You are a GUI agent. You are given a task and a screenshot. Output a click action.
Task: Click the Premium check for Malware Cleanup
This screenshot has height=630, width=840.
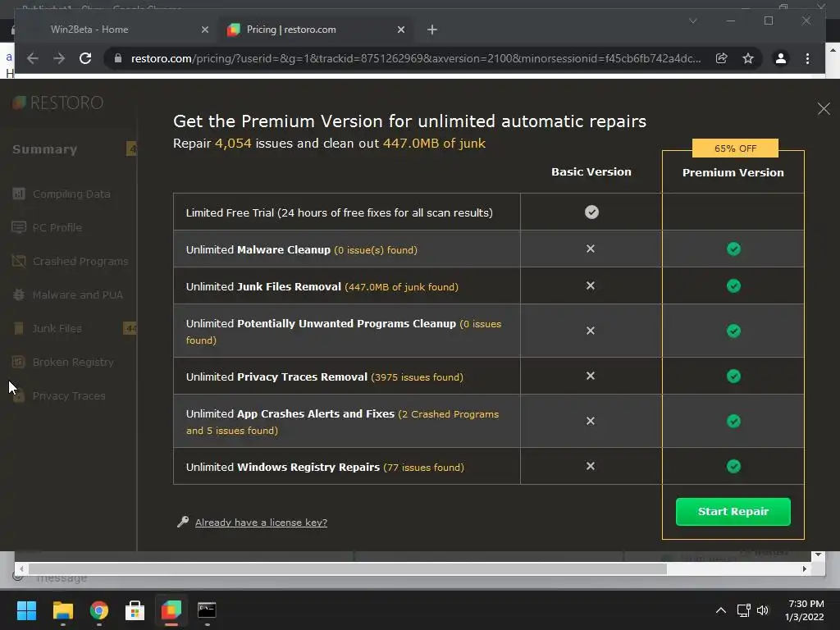(x=733, y=249)
